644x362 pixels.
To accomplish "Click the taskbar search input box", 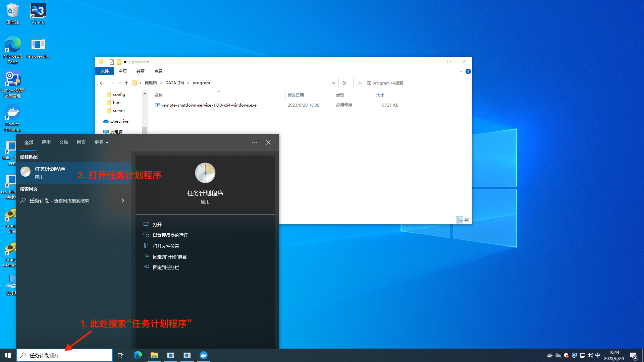I will (x=64, y=355).
